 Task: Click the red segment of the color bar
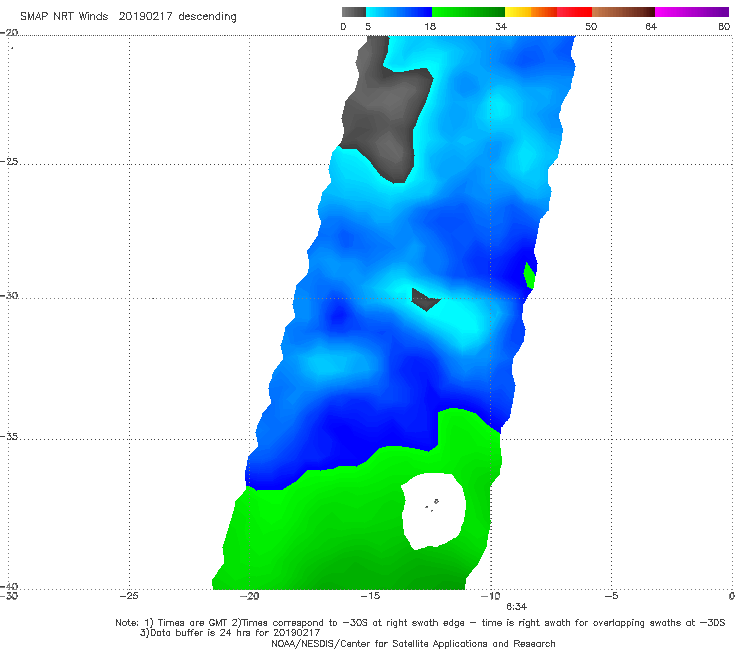tap(574, 12)
